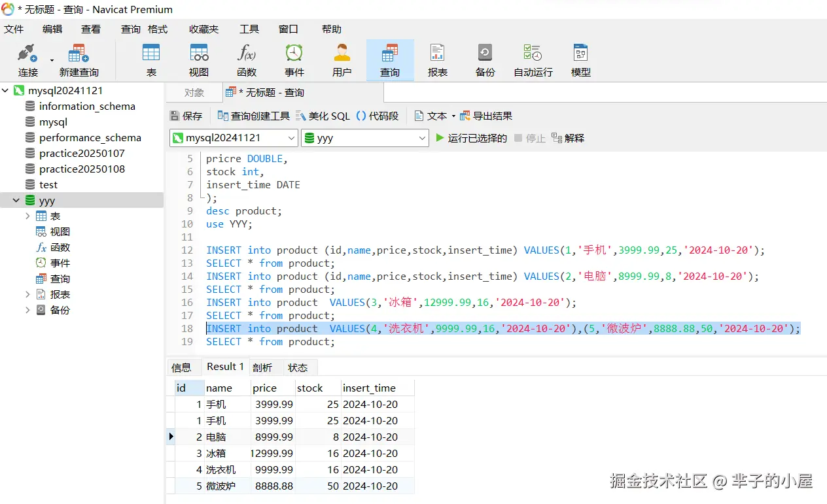Select information_schema database in tree
Image resolution: width=827 pixels, height=504 pixels.
pos(87,106)
